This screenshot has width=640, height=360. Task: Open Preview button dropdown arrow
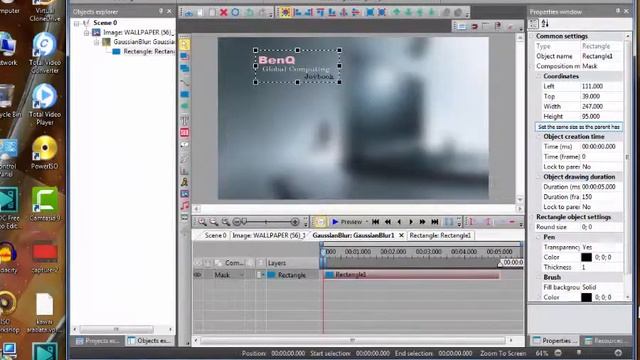(x=367, y=222)
